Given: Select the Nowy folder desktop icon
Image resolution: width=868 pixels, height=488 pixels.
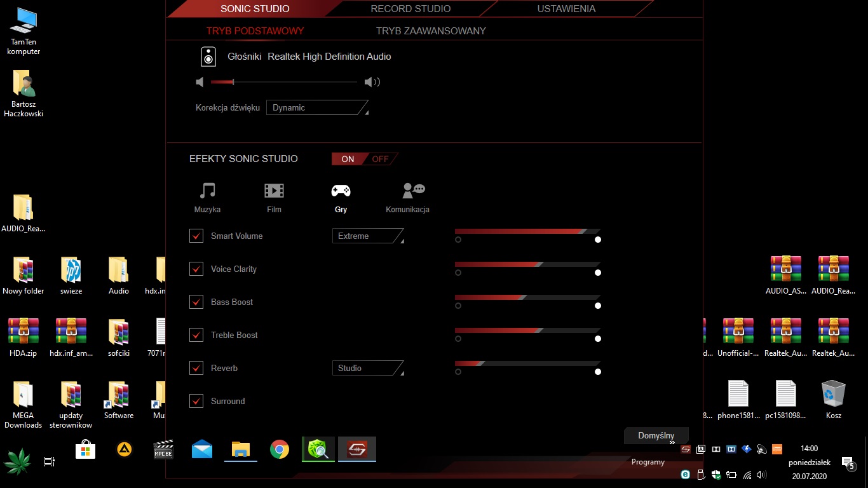Looking at the screenshot, I should (24, 276).
